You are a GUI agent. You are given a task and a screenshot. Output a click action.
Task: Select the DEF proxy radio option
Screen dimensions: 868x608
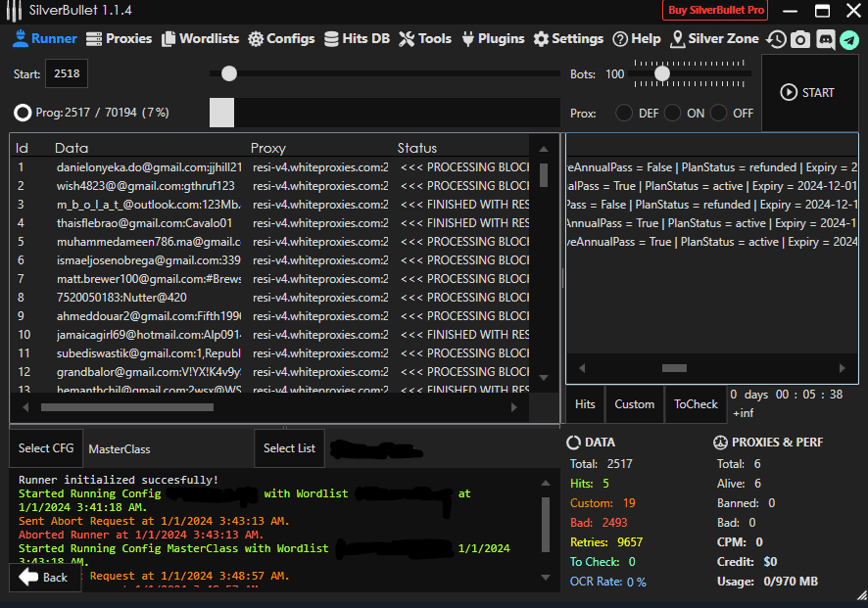point(624,113)
